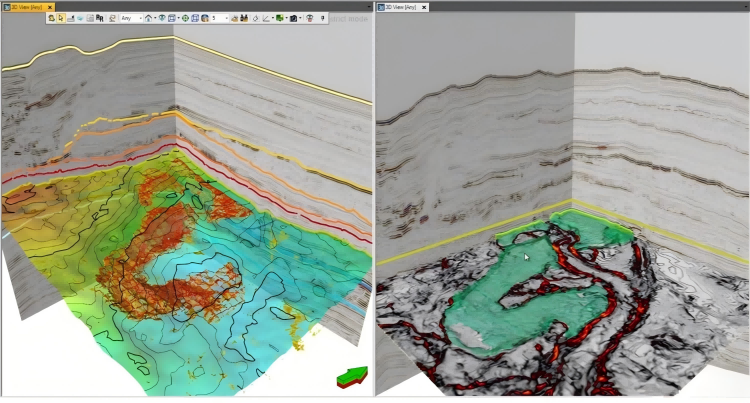Click the window layout icon
Screen dimensions: 750x403
172,18
